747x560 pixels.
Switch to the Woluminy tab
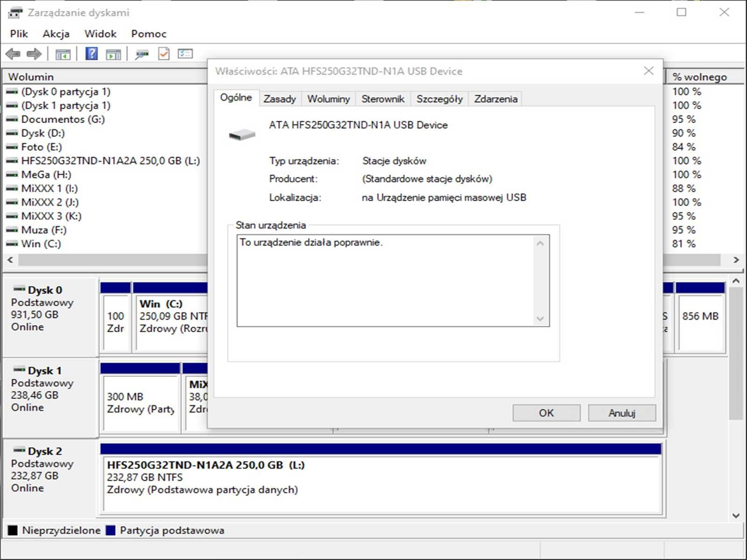(x=329, y=99)
